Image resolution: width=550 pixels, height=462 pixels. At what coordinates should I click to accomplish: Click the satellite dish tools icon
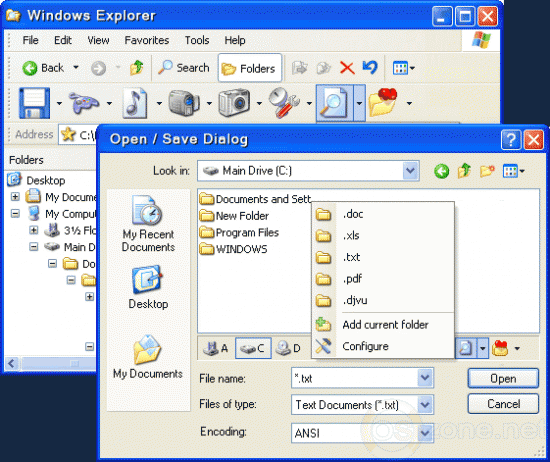(x=284, y=103)
